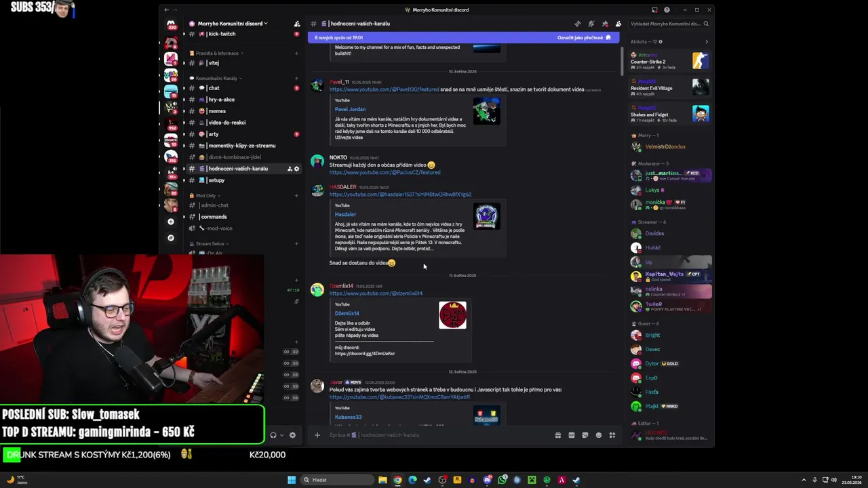
Task: Add channel to Mod Only category
Action: pos(296,196)
